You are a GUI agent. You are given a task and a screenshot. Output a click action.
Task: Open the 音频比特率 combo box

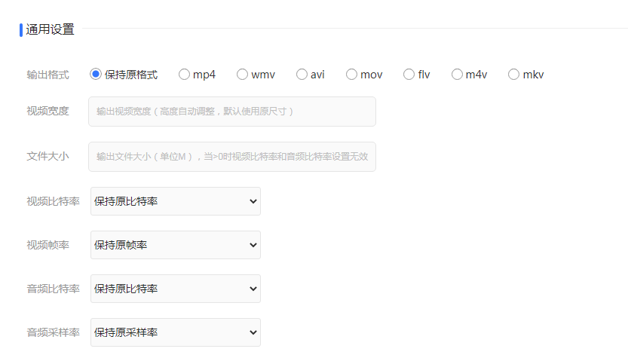(176, 289)
